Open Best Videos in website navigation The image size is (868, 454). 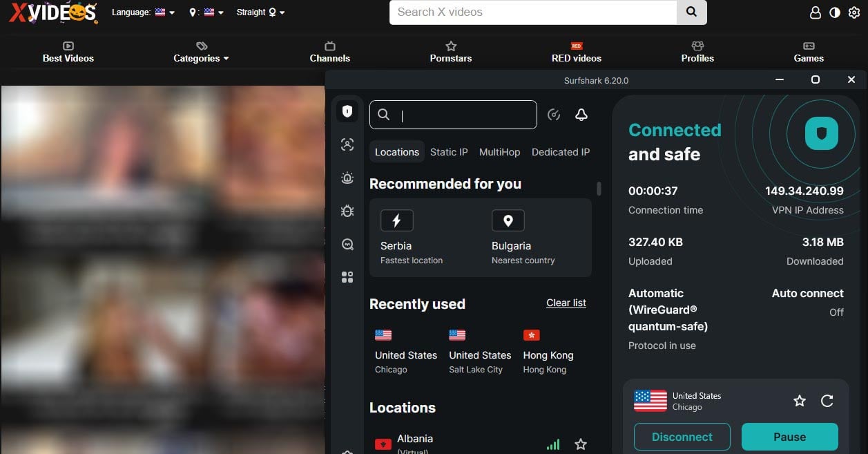click(x=68, y=53)
